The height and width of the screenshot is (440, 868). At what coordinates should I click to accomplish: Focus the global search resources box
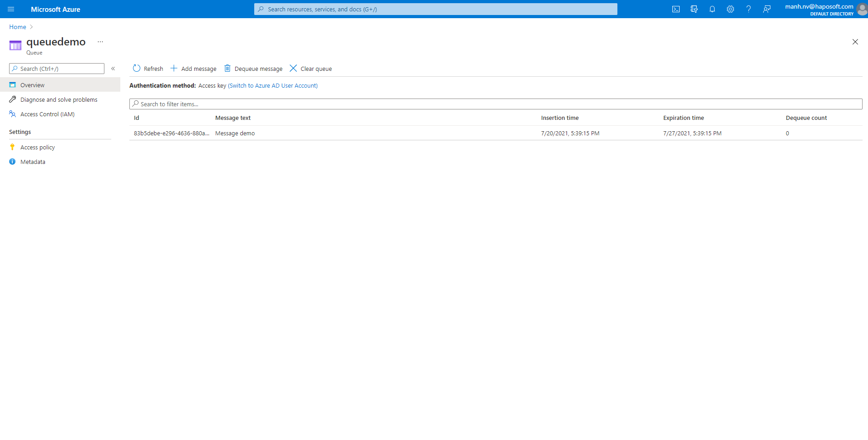(436, 9)
